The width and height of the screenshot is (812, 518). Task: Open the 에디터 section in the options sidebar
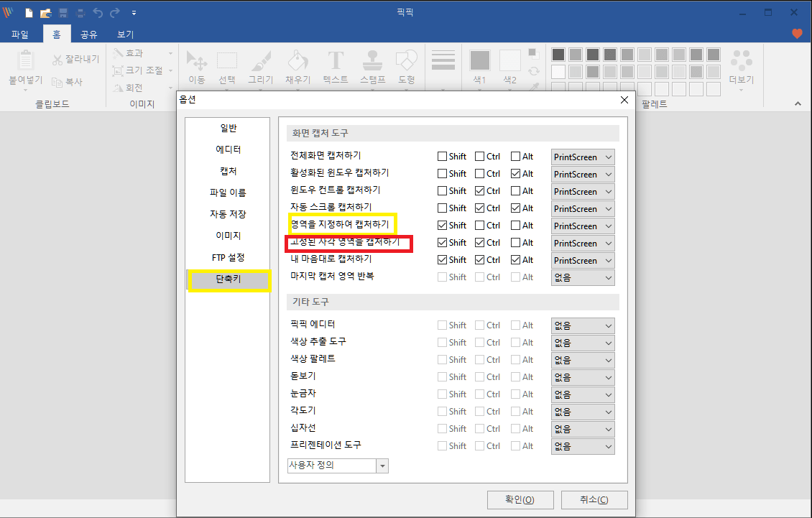pyautogui.click(x=228, y=149)
